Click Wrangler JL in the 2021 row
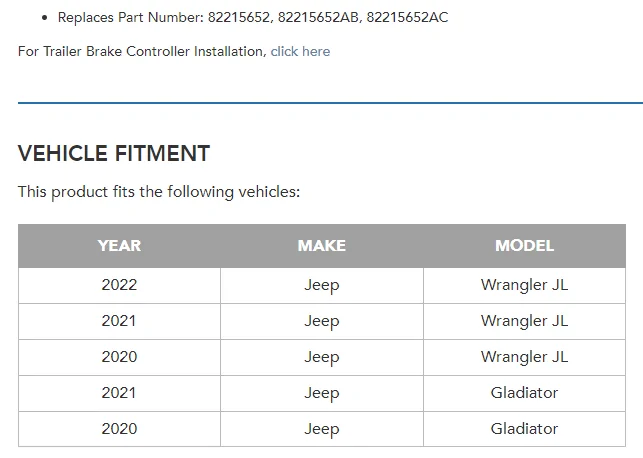This screenshot has width=643, height=458. [524, 321]
